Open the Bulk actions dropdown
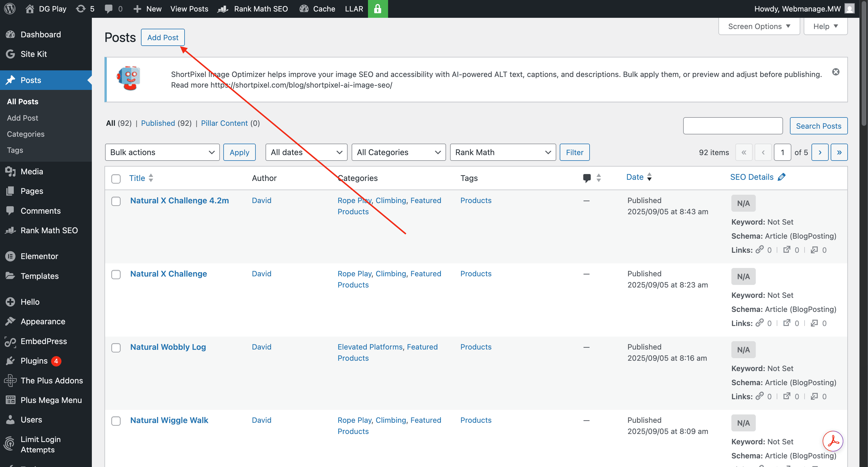The image size is (868, 467). coord(162,153)
